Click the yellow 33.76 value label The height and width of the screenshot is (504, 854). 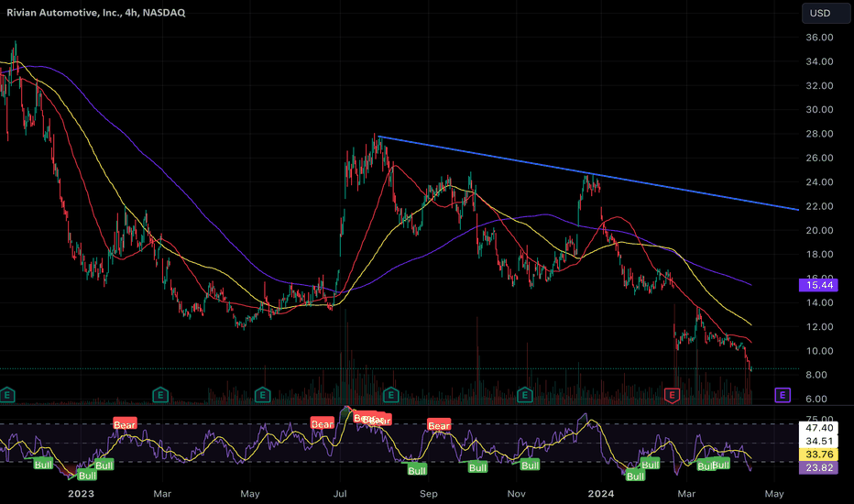coord(818,454)
